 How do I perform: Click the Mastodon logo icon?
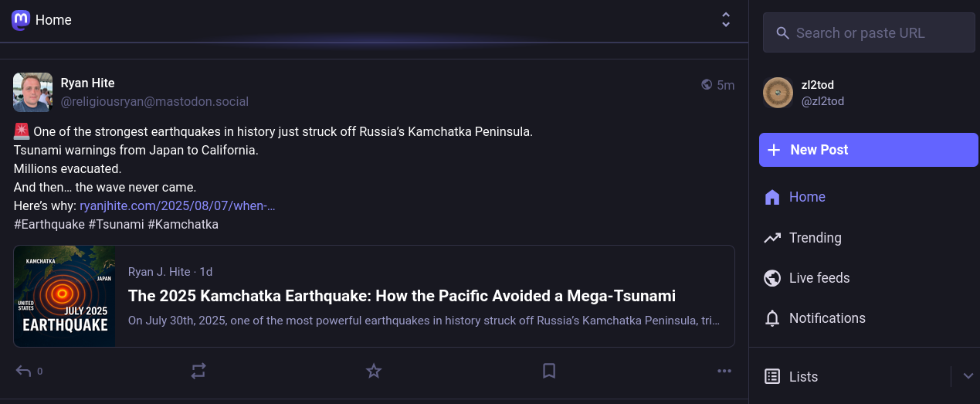pos(21,20)
